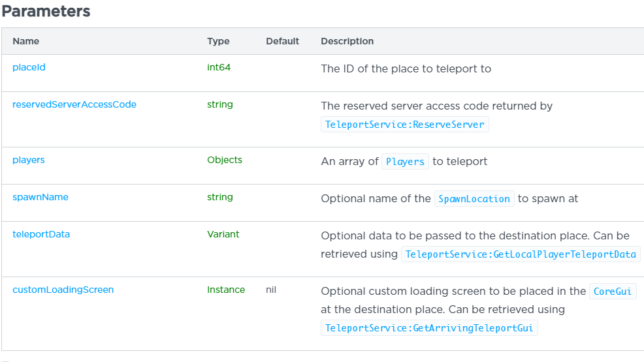644x362 pixels.
Task: Click the Default column header
Action: [283, 41]
